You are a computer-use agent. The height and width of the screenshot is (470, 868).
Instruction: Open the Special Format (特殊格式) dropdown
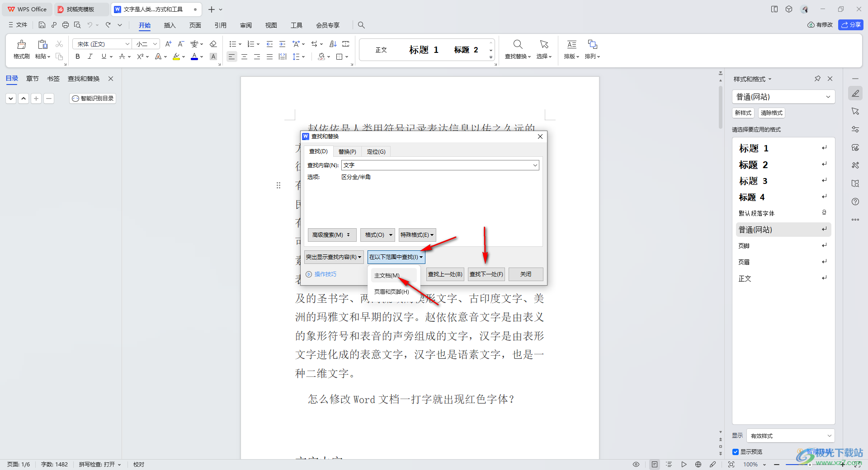[417, 235]
